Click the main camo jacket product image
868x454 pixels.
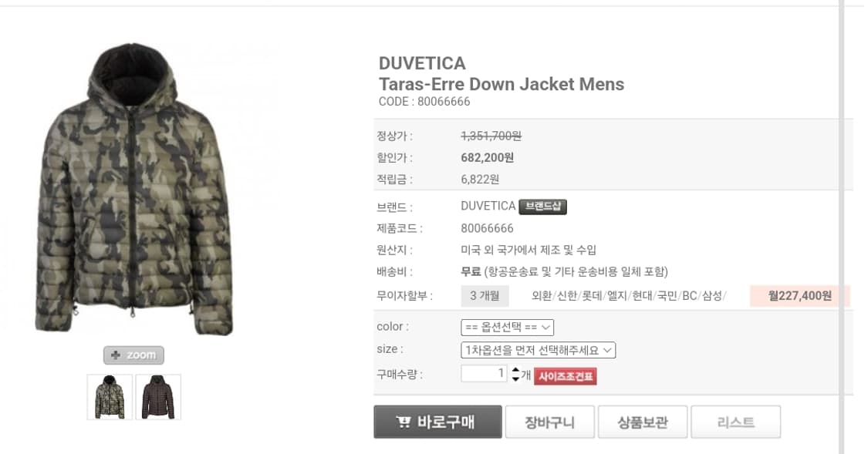point(133,190)
